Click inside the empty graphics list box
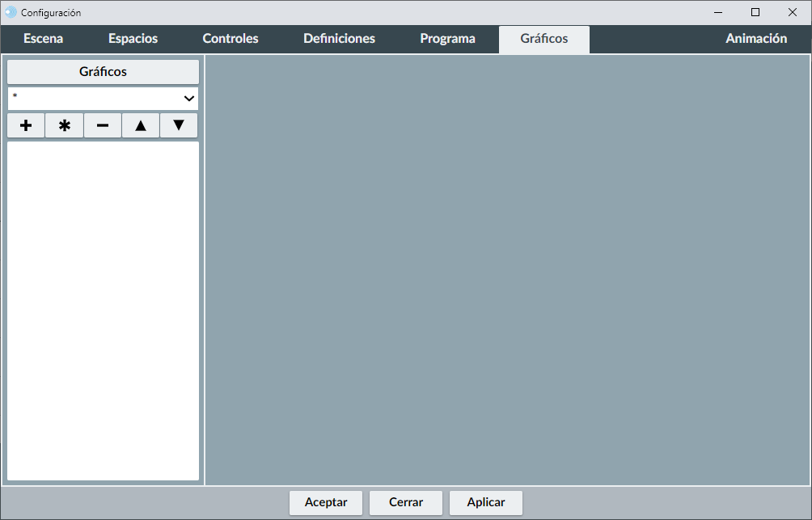Screen dimensions: 812x520 coord(103,311)
